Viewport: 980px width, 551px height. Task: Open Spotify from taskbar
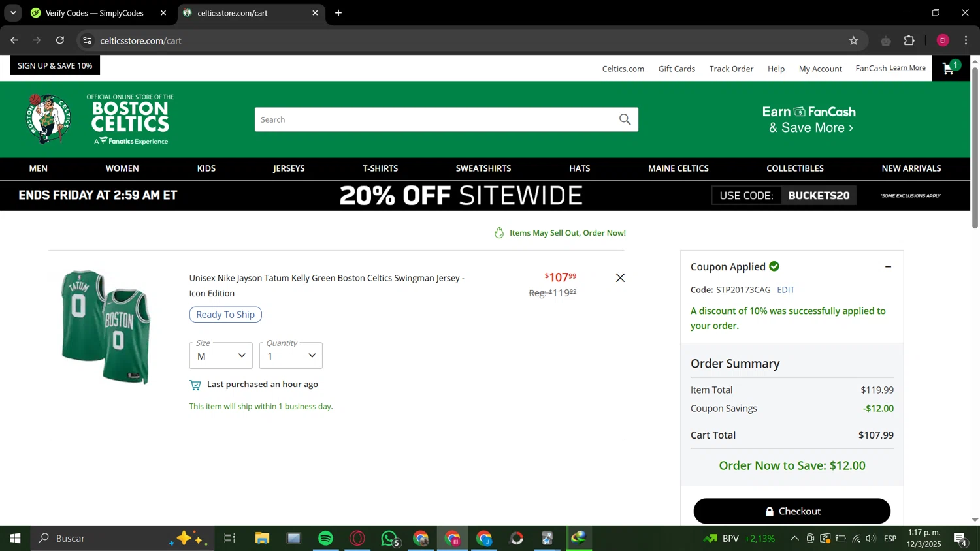pyautogui.click(x=325, y=538)
